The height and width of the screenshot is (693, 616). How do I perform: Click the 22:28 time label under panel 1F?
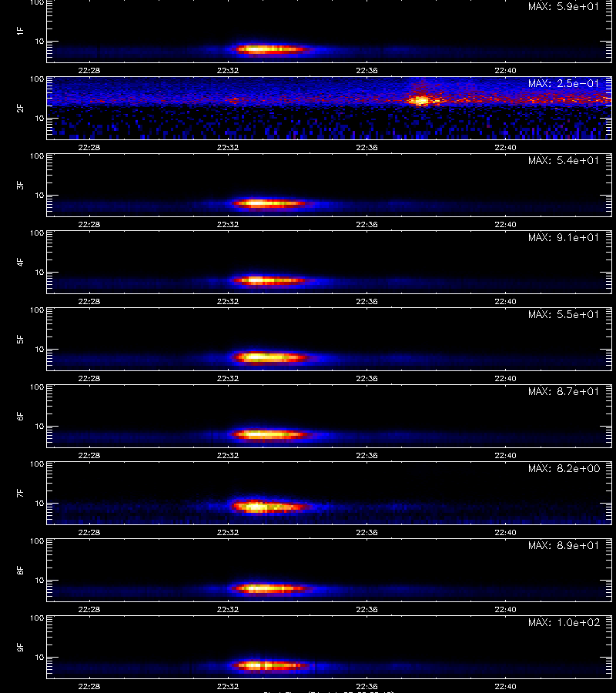[x=89, y=70]
